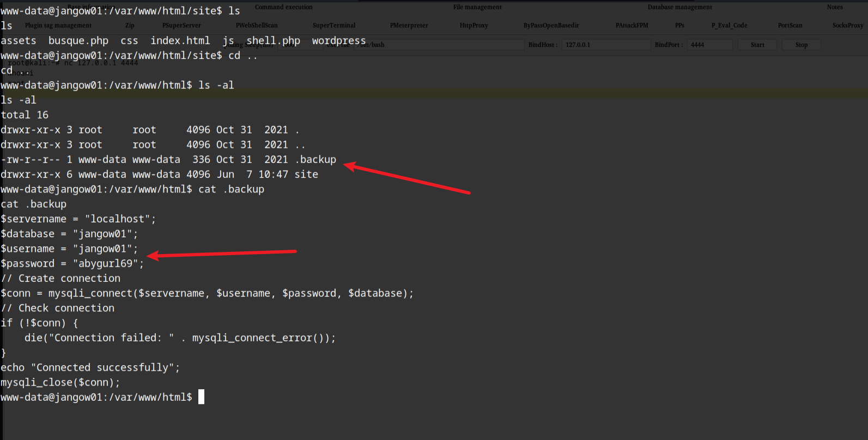Switch to the Notes tab
Viewport: 868px width, 440px height.
click(x=834, y=7)
